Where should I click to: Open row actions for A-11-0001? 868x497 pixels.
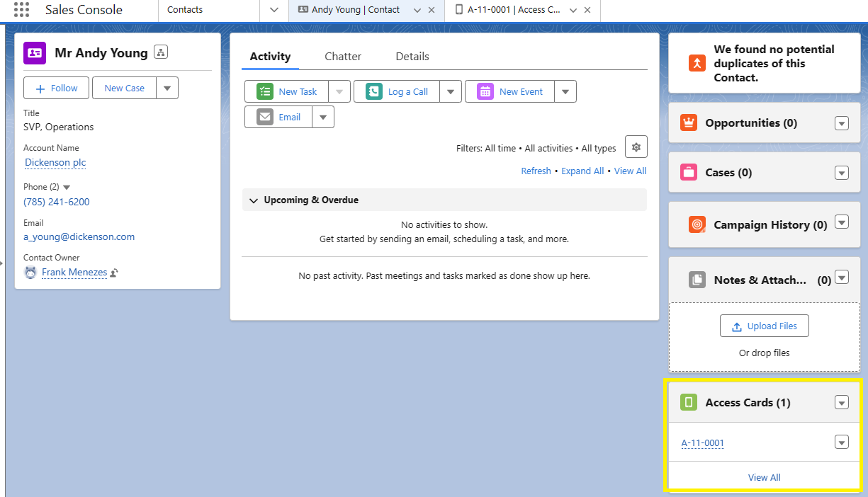click(x=842, y=442)
